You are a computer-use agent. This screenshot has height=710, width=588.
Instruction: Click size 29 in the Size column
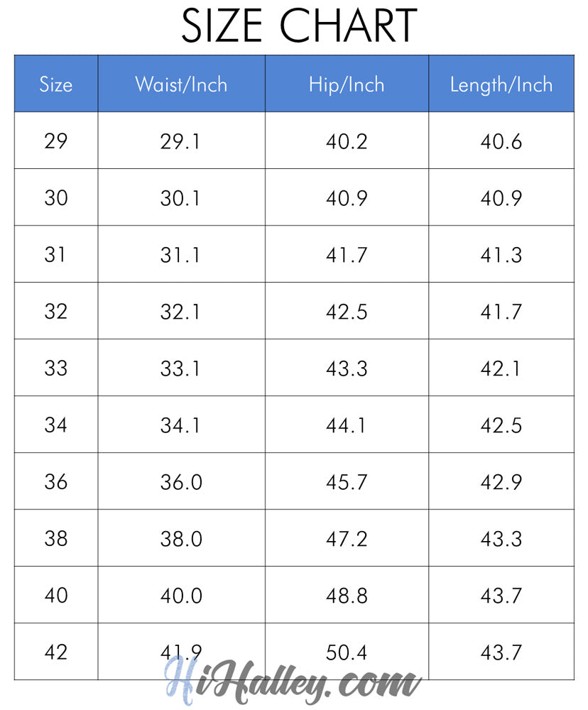(x=56, y=141)
